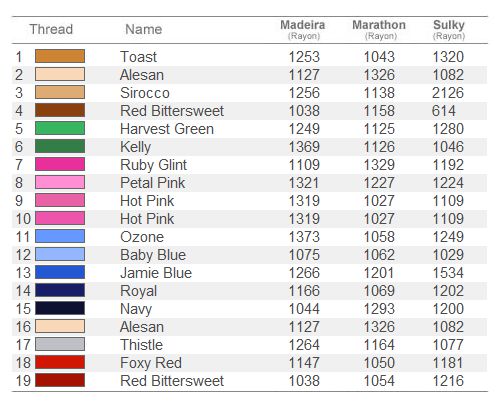Select the Toast thread color swatch

pos(60,56)
